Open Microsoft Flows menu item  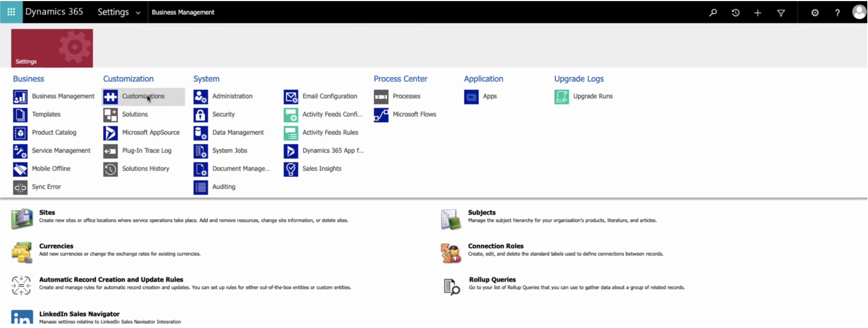point(414,114)
